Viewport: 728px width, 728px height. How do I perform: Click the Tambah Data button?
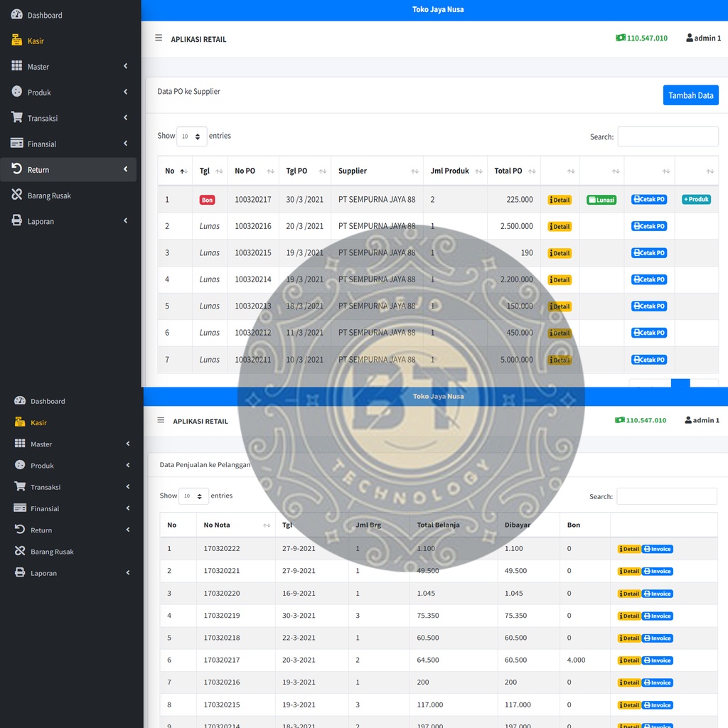click(690, 95)
